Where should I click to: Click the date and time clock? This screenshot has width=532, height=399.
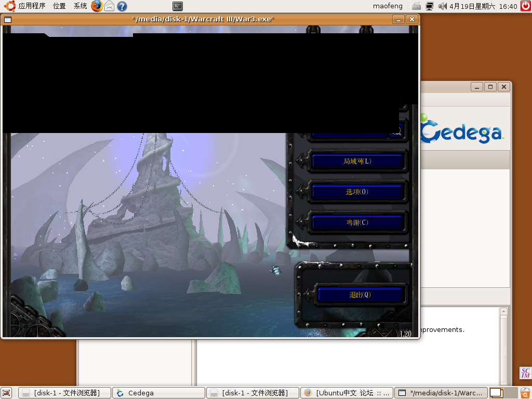(x=483, y=6)
